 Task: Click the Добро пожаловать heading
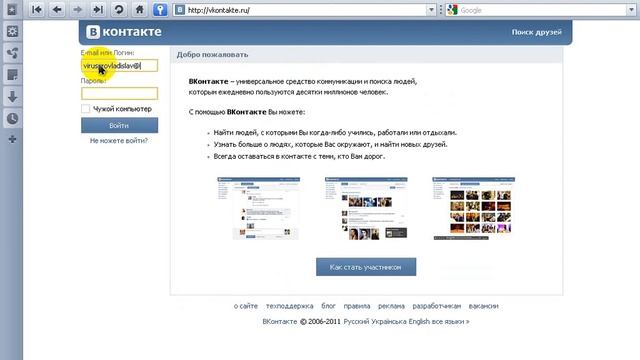[212, 55]
